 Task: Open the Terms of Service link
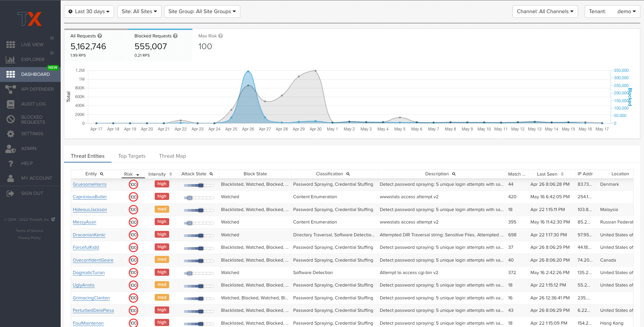(x=30, y=231)
